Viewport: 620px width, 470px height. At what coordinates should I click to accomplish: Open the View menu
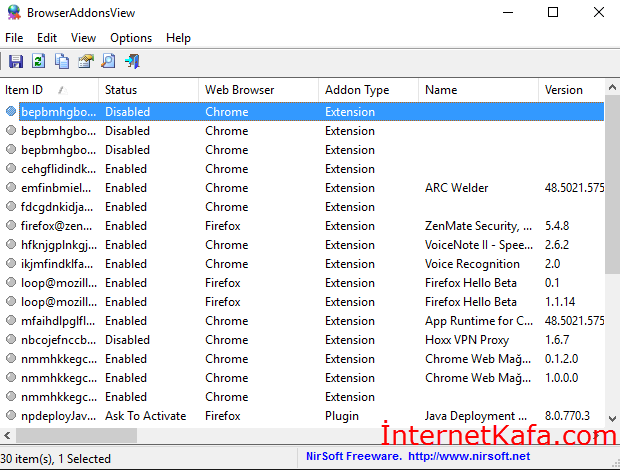coord(83,38)
